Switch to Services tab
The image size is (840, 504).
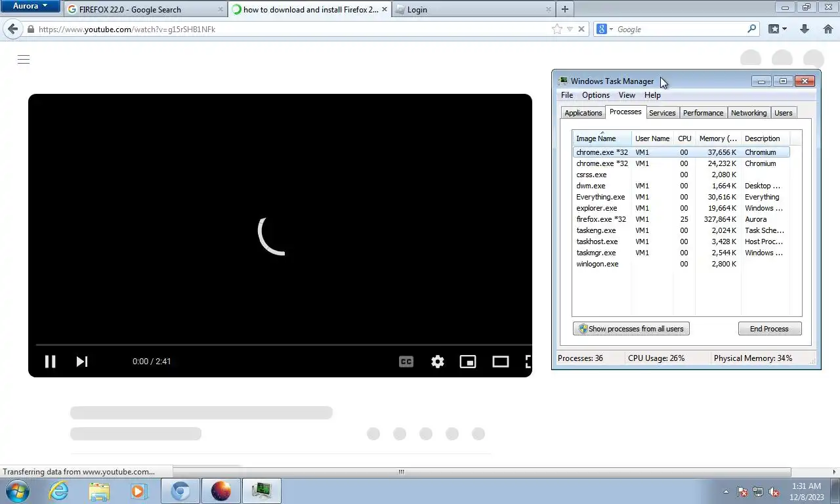[x=662, y=113]
